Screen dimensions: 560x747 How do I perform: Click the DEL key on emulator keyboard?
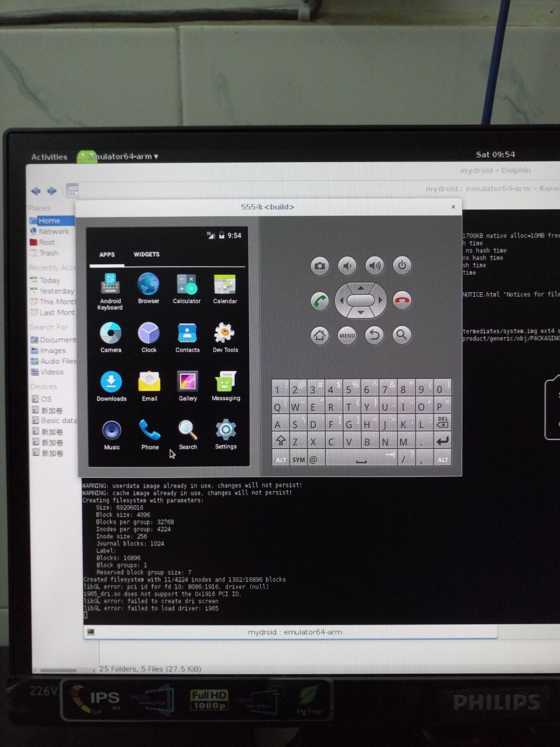pos(442,423)
